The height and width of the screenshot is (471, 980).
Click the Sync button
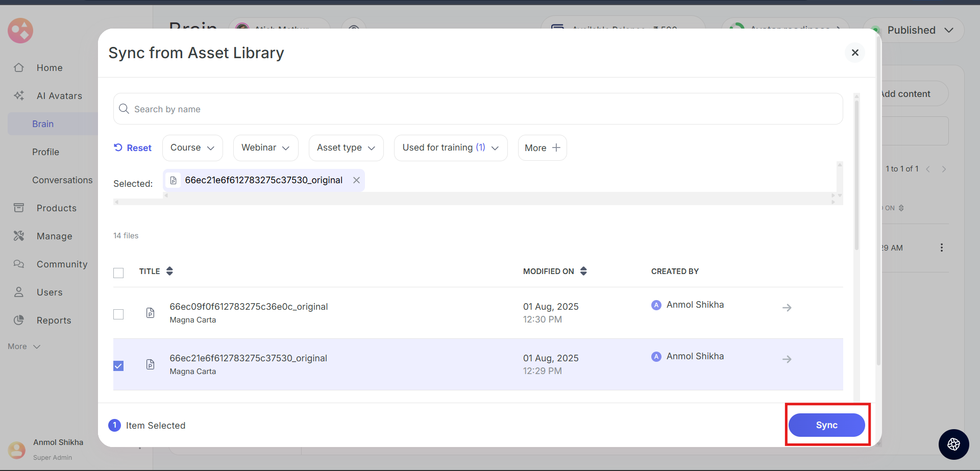point(826,425)
